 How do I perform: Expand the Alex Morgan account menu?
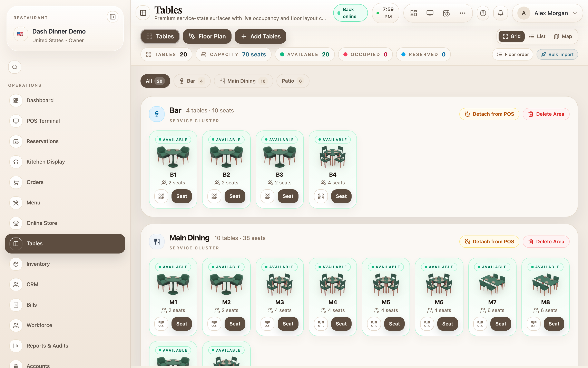tap(547, 13)
